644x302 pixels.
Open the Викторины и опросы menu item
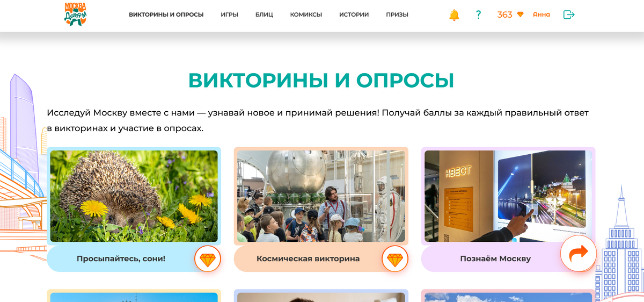click(166, 15)
